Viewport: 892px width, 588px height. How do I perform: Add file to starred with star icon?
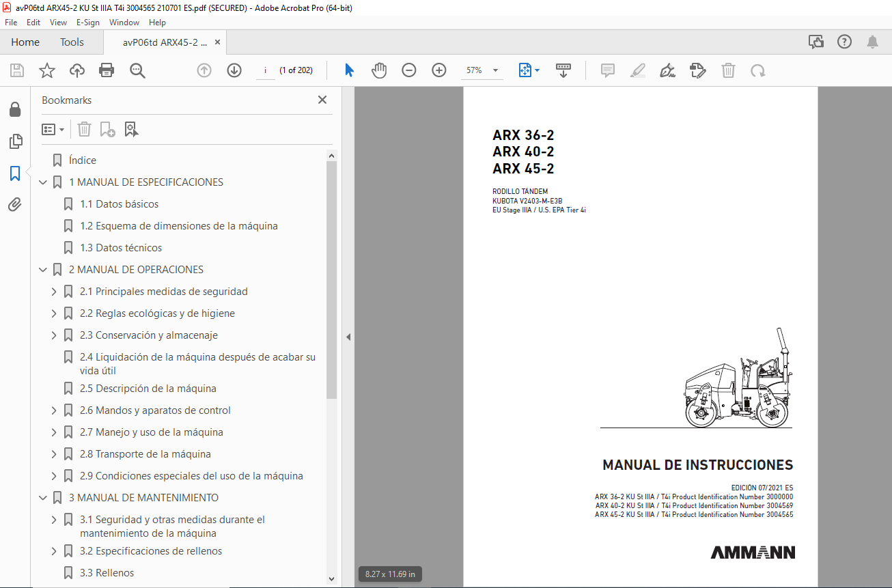(47, 70)
